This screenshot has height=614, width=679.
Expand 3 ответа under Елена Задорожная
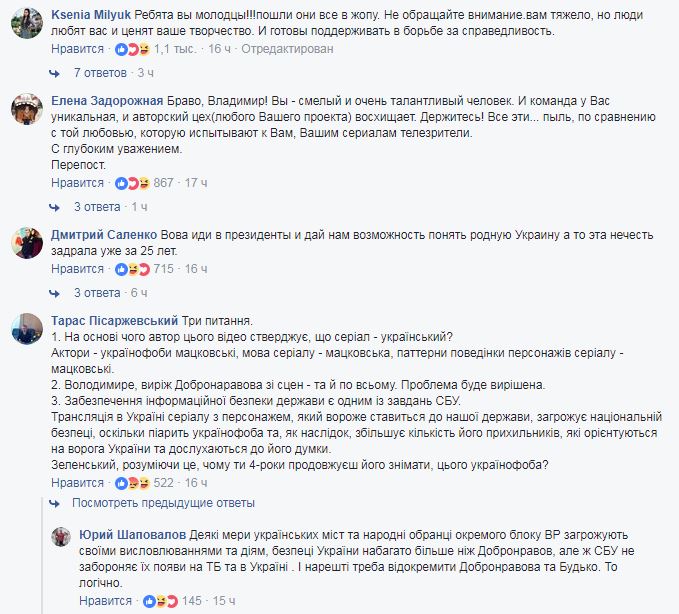(97, 207)
